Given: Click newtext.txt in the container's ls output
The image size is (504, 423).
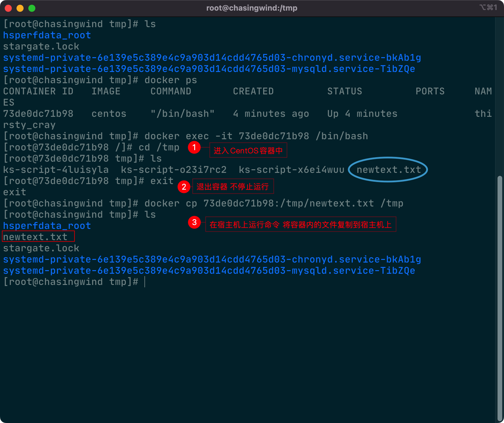Looking at the screenshot, I should [389, 170].
